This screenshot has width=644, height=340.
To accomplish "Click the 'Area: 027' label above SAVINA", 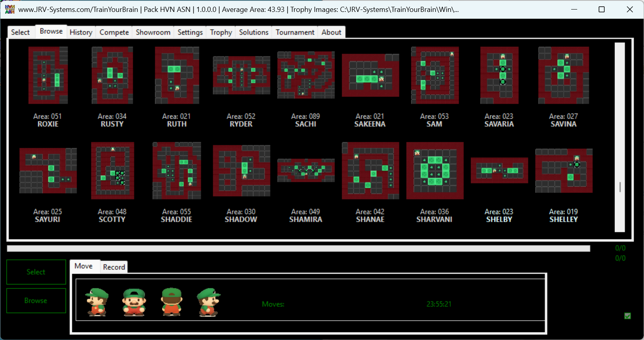I will [x=563, y=116].
